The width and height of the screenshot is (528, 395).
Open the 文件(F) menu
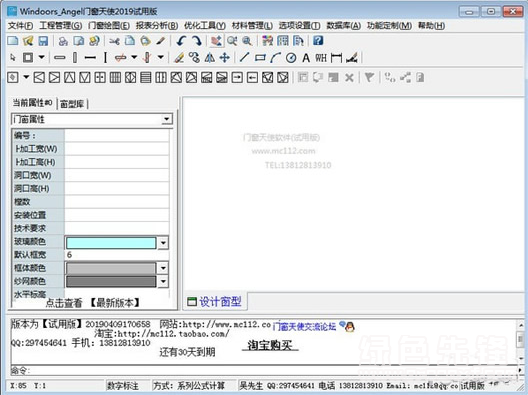20,26
